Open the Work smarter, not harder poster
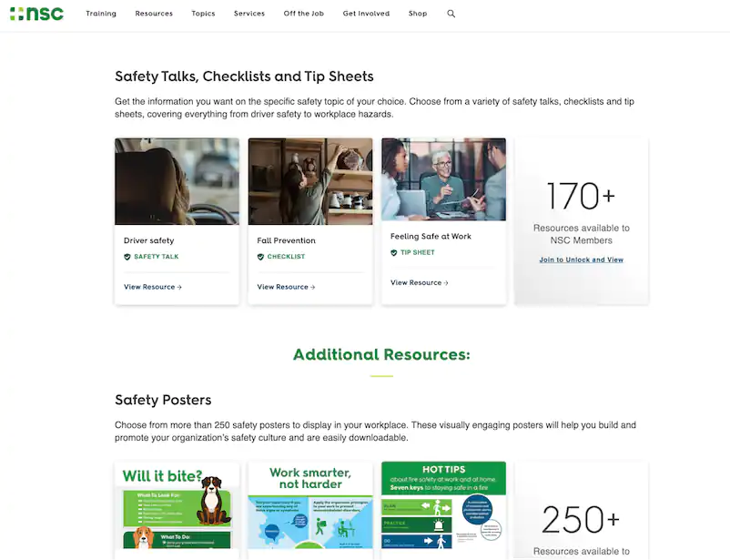730x560 pixels. tap(310, 510)
